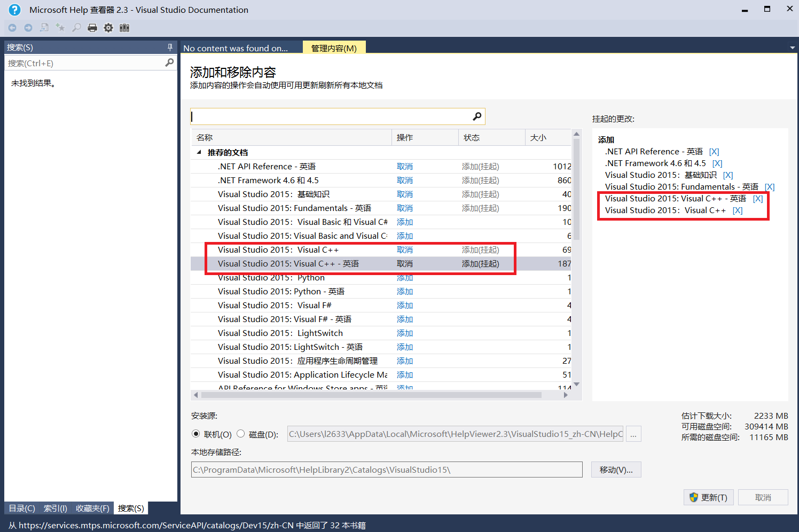Click the list scroll up arrow
The width and height of the screenshot is (799, 532).
click(x=576, y=134)
